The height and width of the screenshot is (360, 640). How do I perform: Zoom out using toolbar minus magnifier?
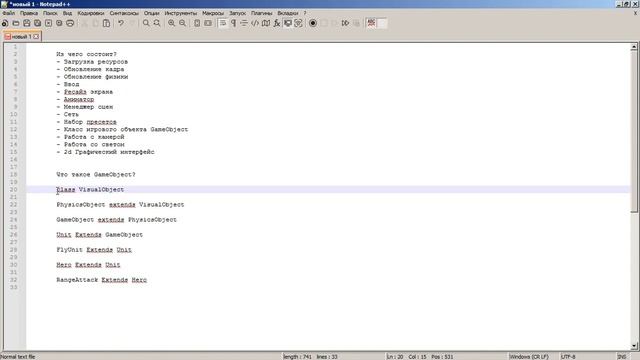tap(182, 23)
